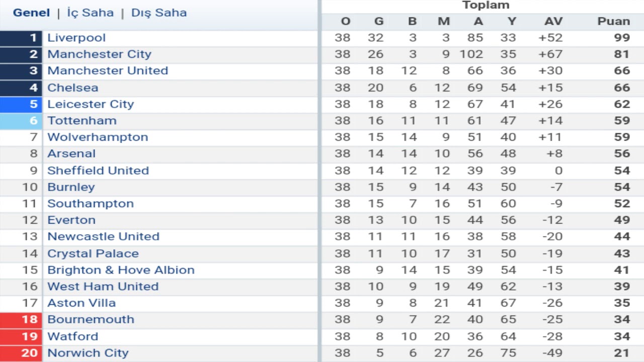Open the Brighton & Hove Albion link
Viewport: 644px width, 362px height.
[x=121, y=270]
